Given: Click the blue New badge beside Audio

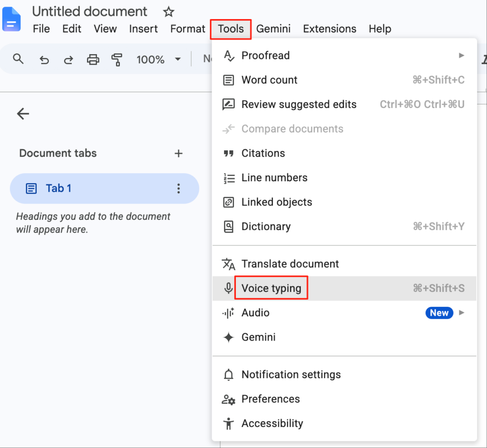Looking at the screenshot, I should coord(439,313).
